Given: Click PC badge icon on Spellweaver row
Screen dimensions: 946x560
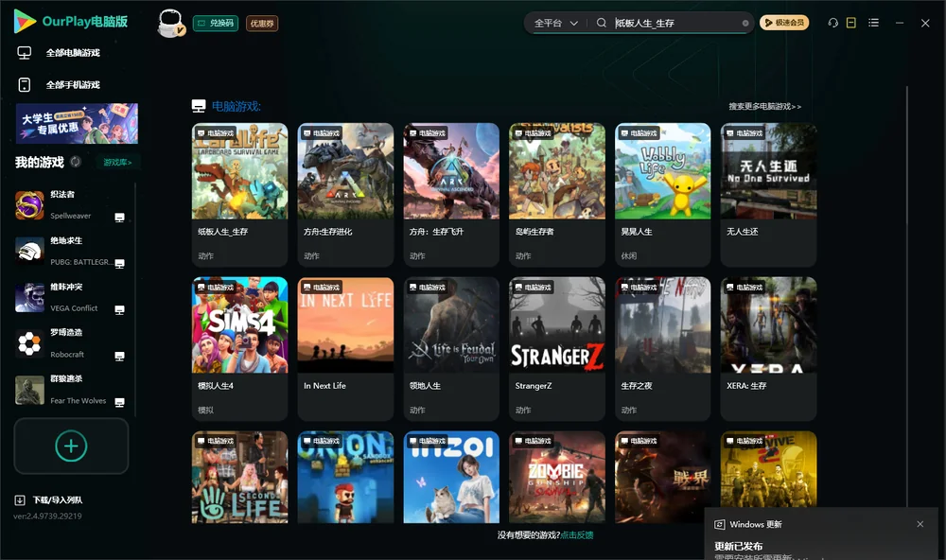Looking at the screenshot, I should pyautogui.click(x=119, y=218).
